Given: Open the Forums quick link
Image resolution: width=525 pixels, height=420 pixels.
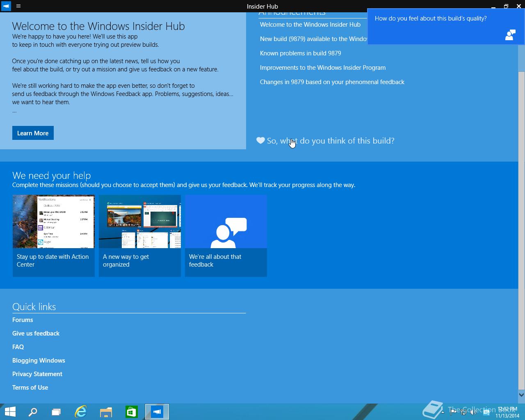Looking at the screenshot, I should tap(23, 320).
